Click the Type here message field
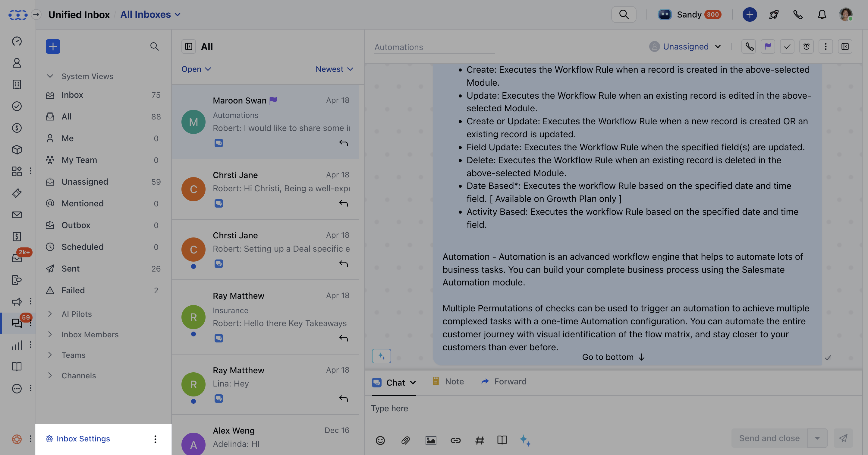The width and height of the screenshot is (868, 455). [613, 408]
